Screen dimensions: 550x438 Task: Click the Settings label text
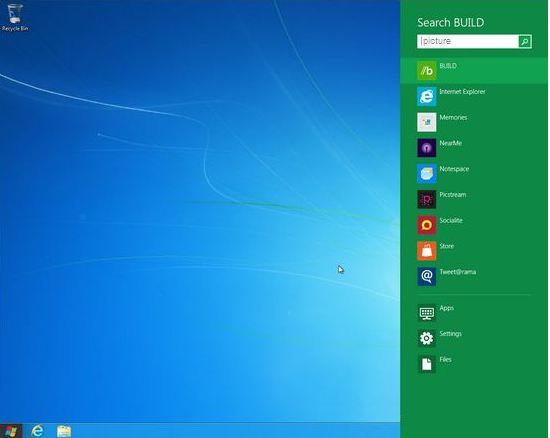(451, 334)
